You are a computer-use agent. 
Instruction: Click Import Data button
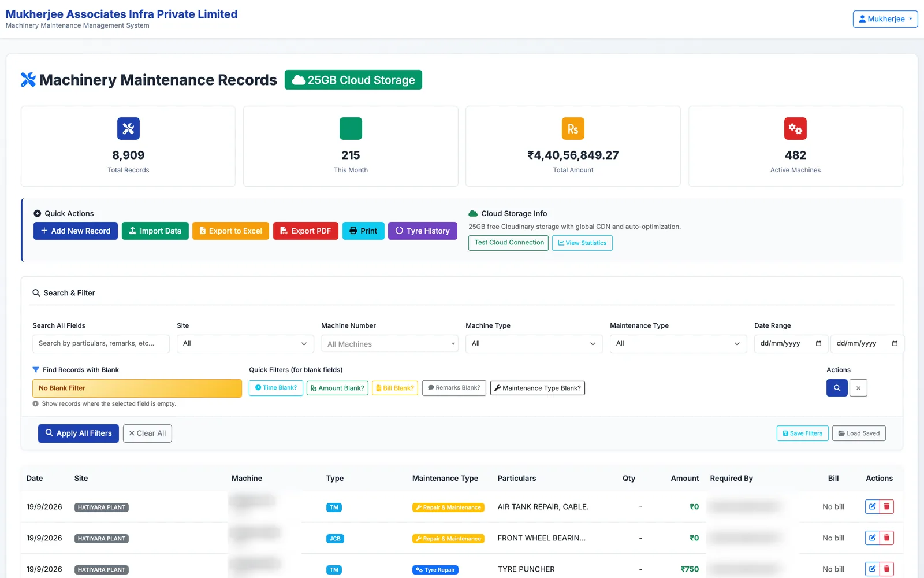coord(155,231)
